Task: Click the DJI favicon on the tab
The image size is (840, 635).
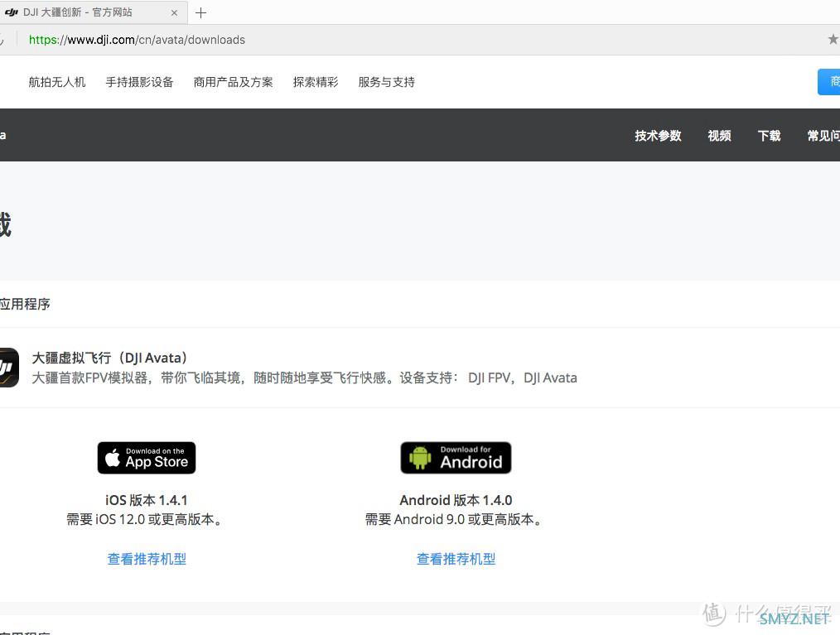Action: [x=12, y=12]
